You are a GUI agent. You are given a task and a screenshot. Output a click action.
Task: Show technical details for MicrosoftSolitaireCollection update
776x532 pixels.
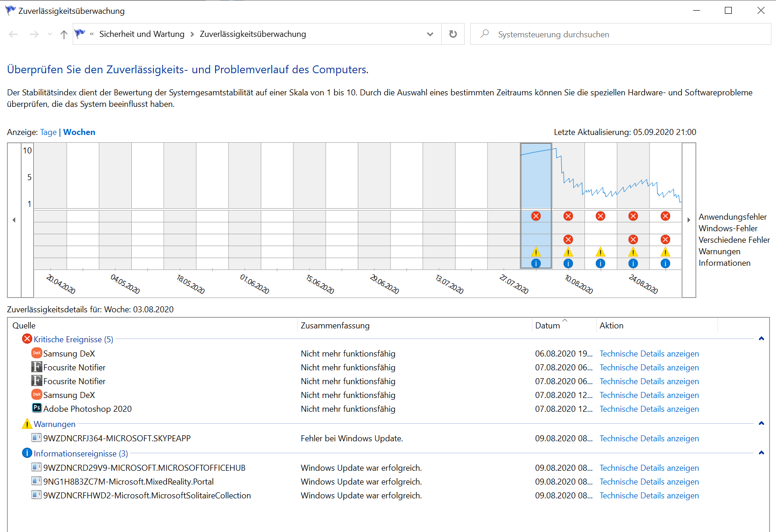tap(649, 496)
